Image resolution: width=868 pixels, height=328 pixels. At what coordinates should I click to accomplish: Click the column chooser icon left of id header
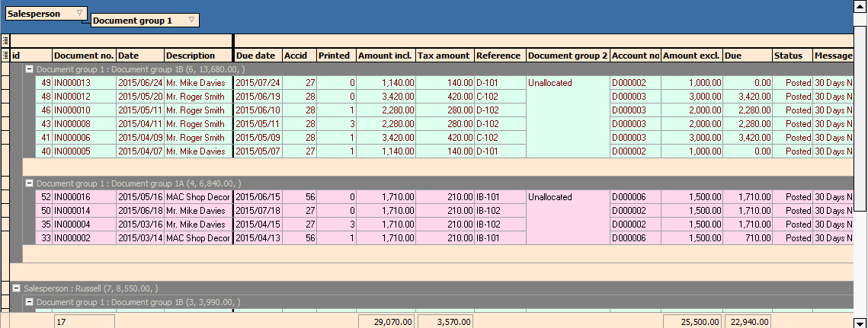5,56
